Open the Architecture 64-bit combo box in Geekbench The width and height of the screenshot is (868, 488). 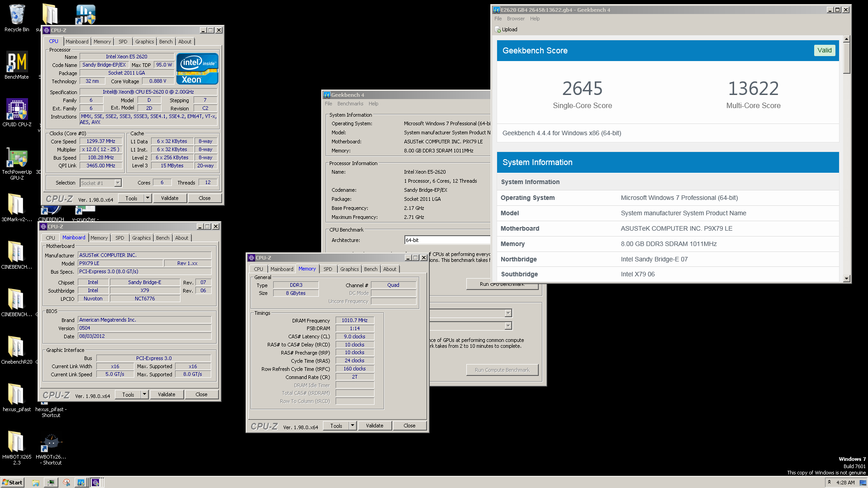[447, 240]
